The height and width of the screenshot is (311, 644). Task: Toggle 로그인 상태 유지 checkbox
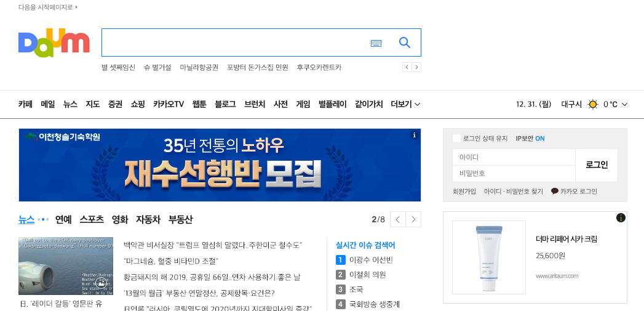tap(456, 138)
